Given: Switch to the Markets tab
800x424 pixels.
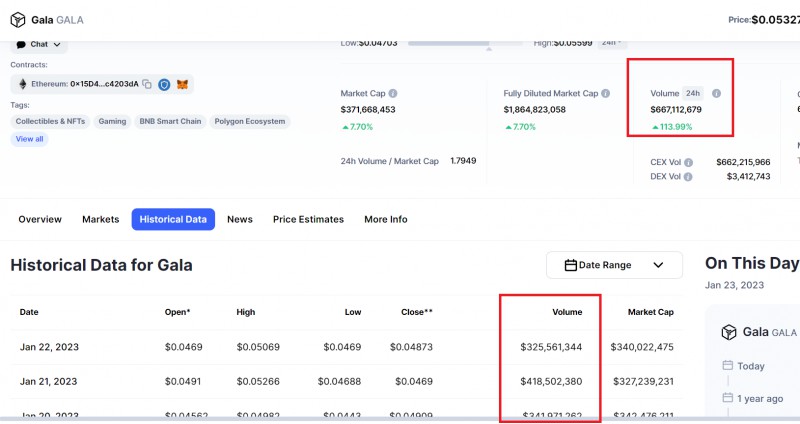Looking at the screenshot, I should click(x=101, y=219).
